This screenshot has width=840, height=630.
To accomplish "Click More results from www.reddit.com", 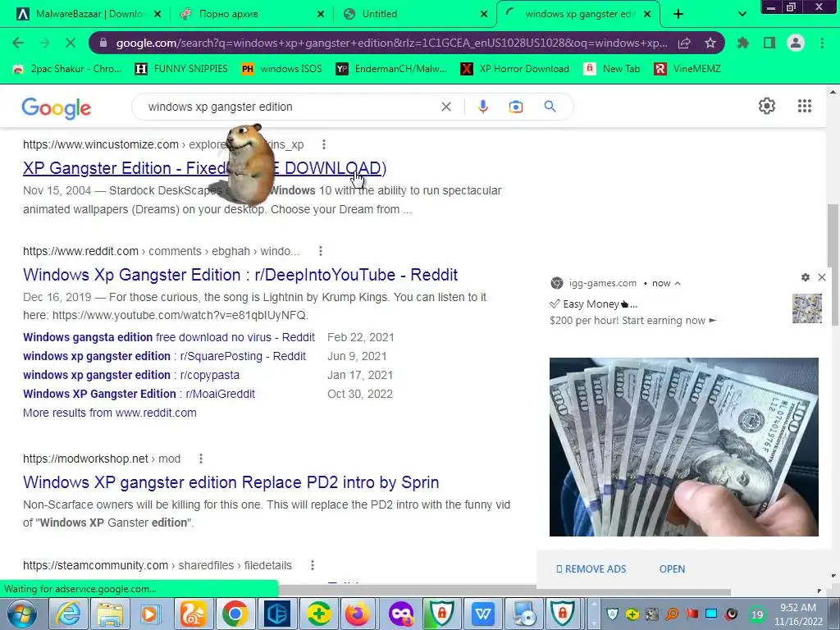I will (x=110, y=413).
